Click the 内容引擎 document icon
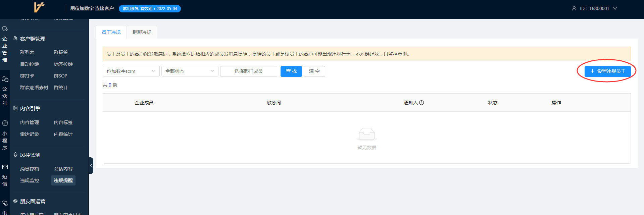 pyautogui.click(x=15, y=108)
